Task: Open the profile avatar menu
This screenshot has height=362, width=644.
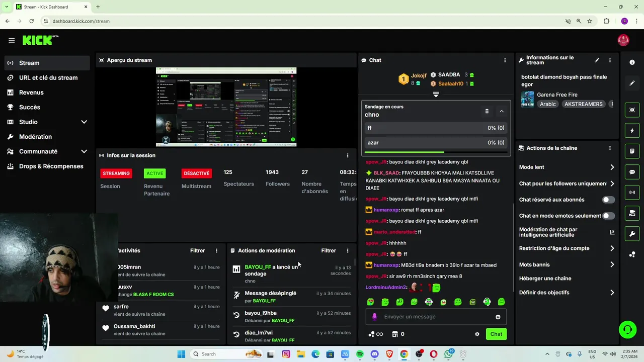Action: 623,40
